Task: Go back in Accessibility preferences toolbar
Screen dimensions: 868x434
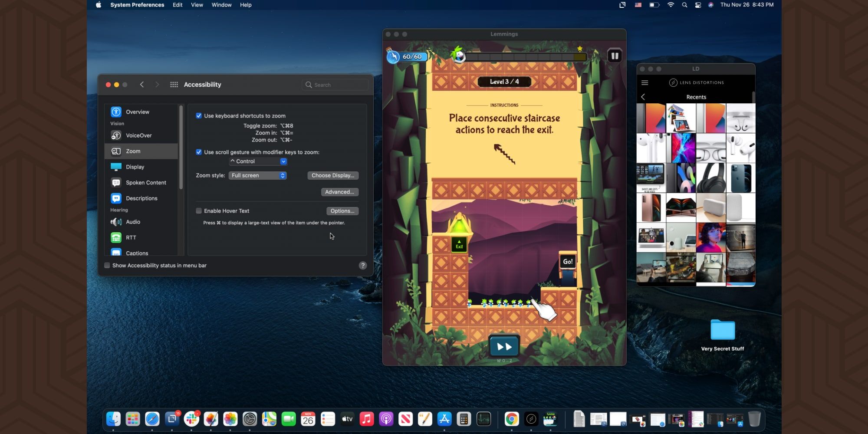Action: tap(142, 85)
